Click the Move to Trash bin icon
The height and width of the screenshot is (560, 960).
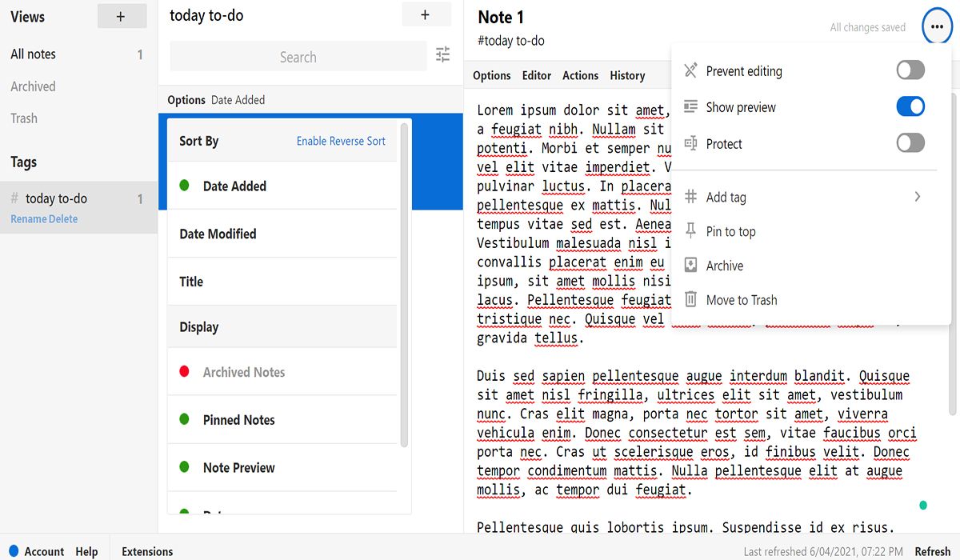click(x=690, y=300)
